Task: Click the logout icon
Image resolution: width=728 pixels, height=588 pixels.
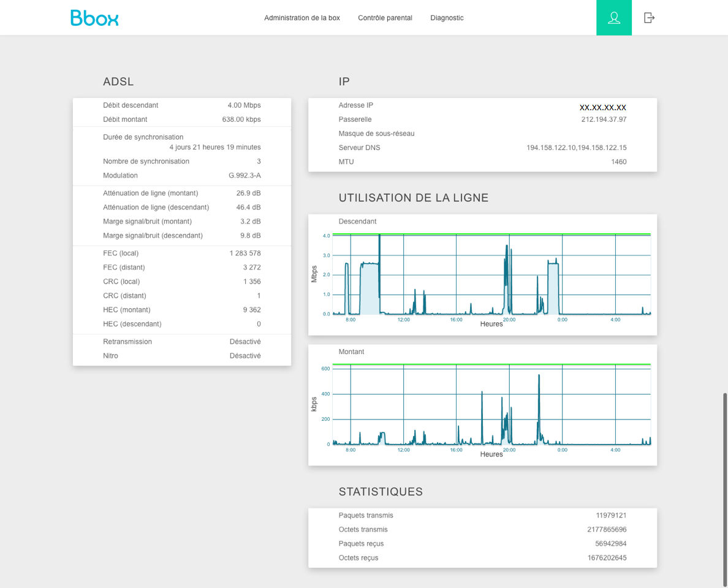Action: click(649, 18)
